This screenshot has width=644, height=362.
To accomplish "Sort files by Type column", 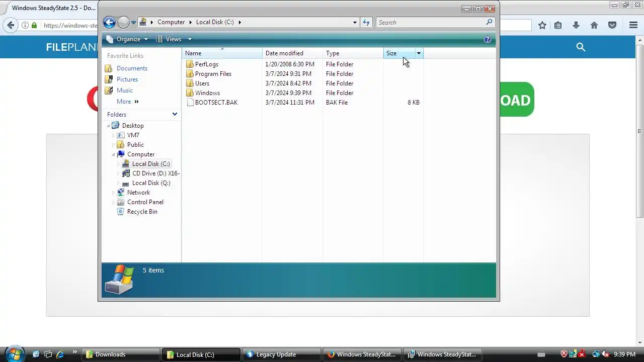I will [353, 53].
